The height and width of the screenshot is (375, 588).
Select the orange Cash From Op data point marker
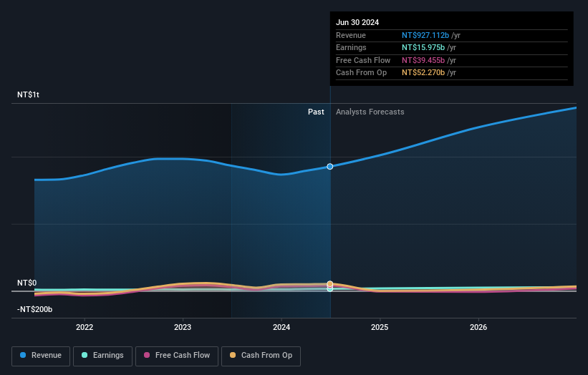(330, 283)
